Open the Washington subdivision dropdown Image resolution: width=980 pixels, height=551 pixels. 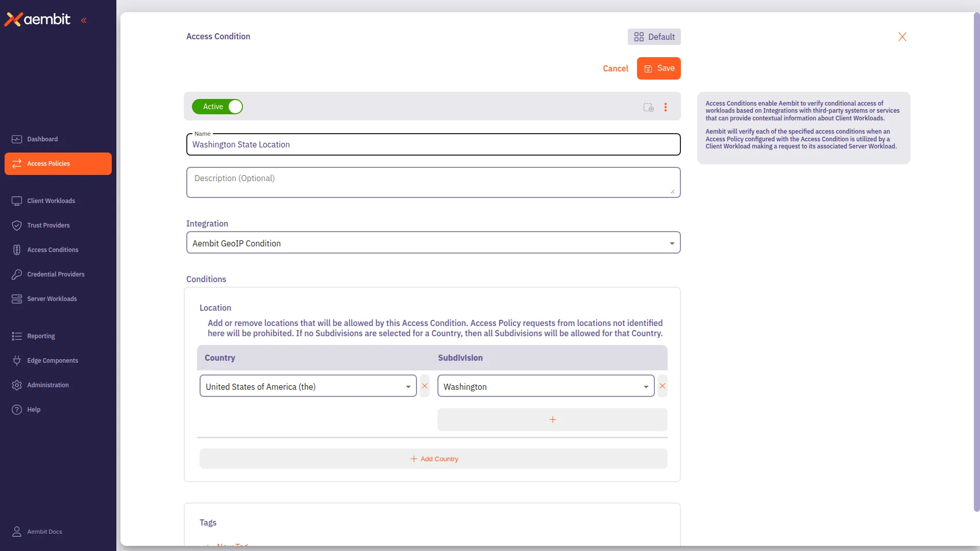click(546, 386)
